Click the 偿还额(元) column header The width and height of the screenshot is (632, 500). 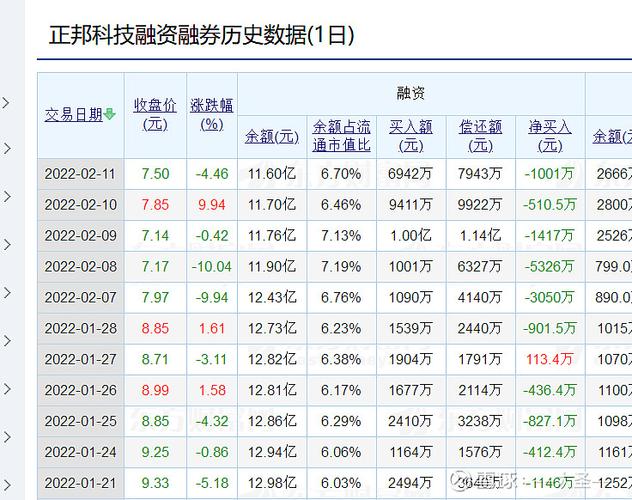click(480, 136)
